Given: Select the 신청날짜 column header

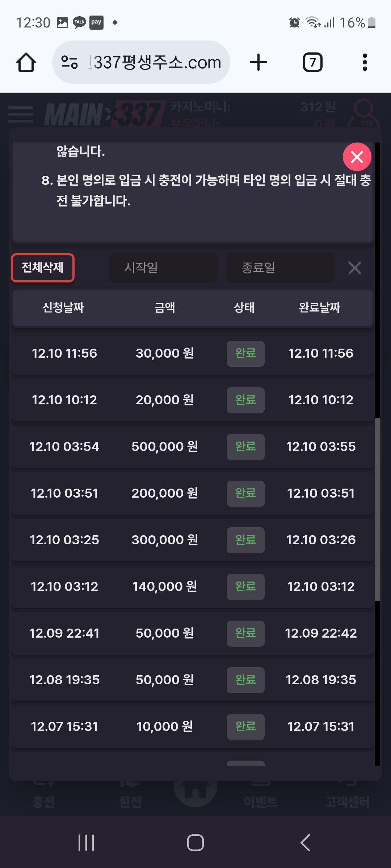Looking at the screenshot, I should (x=63, y=307).
